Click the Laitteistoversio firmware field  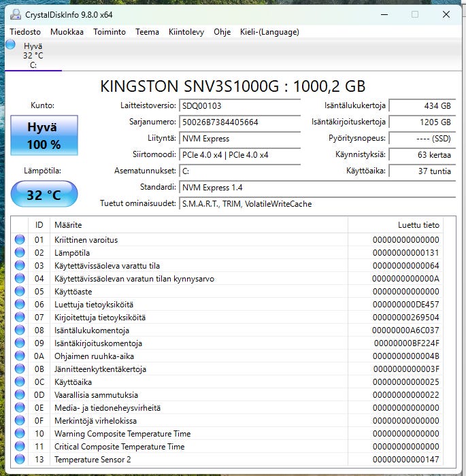click(239, 106)
